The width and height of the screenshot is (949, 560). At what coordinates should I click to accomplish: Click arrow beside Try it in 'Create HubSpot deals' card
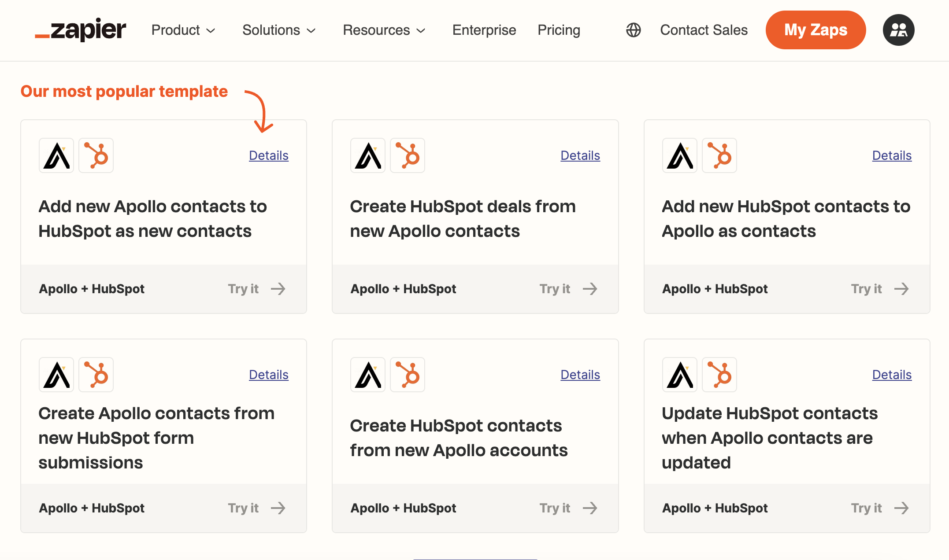click(x=590, y=289)
